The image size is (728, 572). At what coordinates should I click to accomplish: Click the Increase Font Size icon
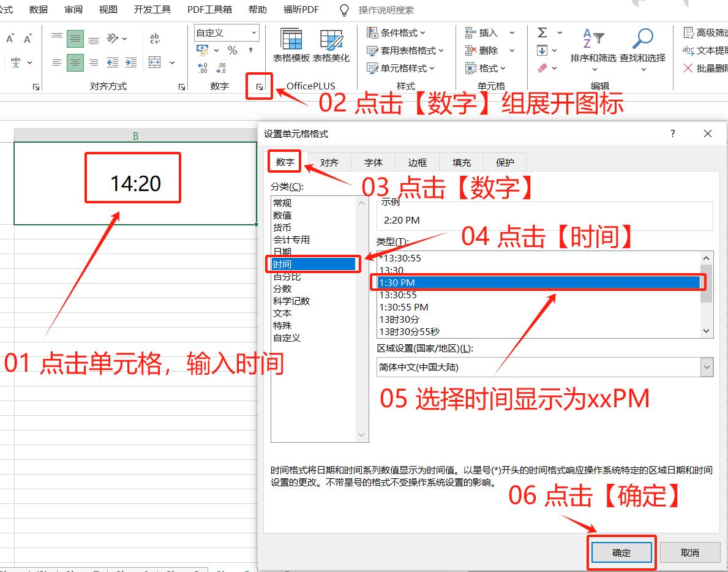tap(10, 39)
